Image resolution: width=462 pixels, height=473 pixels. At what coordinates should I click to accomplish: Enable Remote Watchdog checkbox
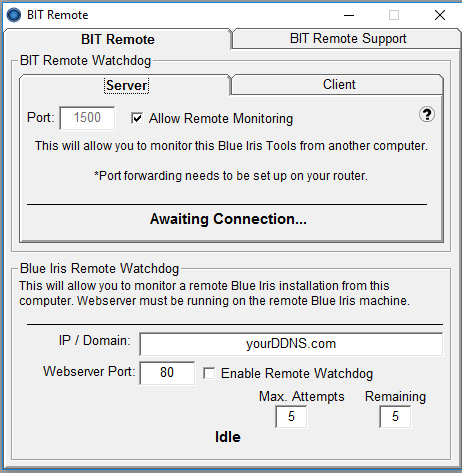pyautogui.click(x=209, y=373)
